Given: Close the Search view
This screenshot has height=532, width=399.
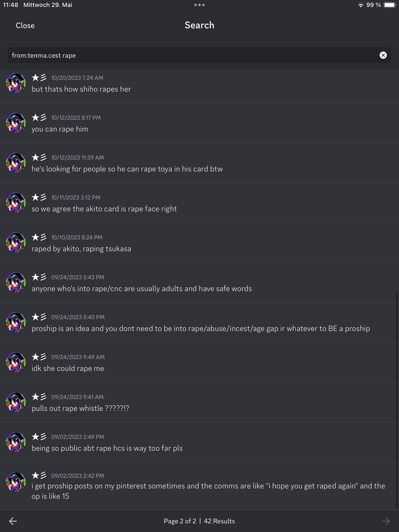Looking at the screenshot, I should click(25, 26).
